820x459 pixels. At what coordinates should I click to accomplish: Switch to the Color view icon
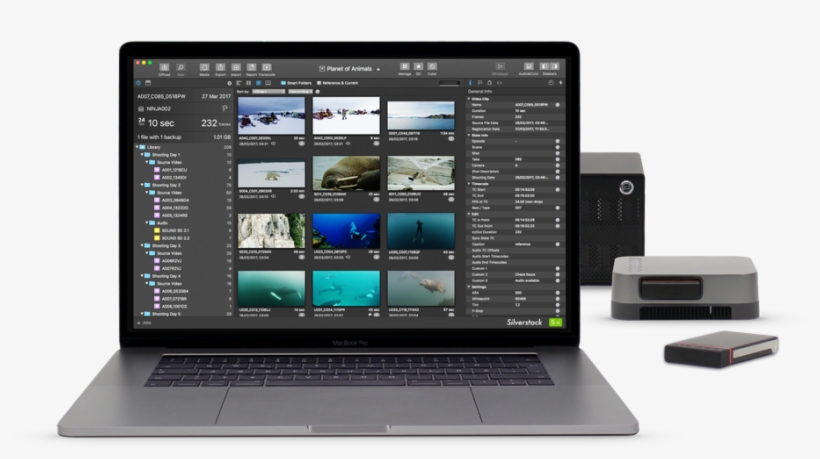point(432,67)
